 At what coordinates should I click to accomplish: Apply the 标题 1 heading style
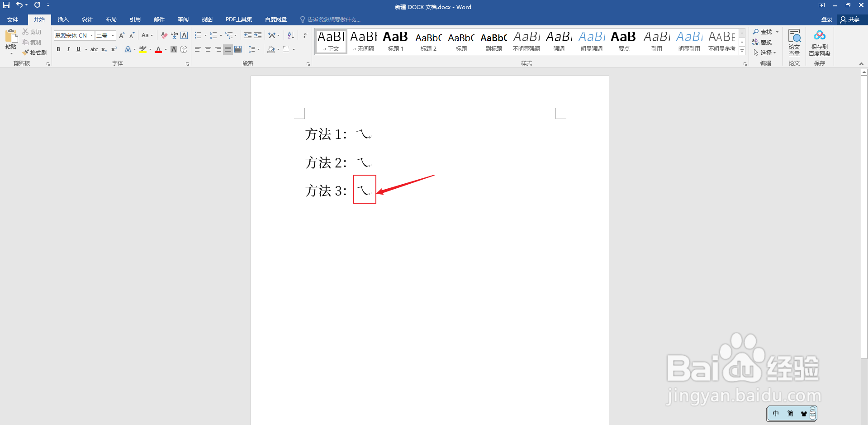[x=395, y=41]
